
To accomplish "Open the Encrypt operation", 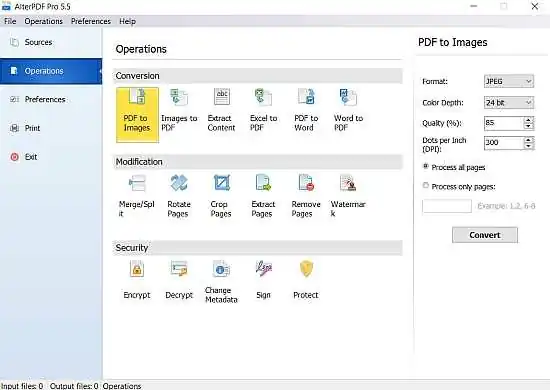I will coord(137,280).
